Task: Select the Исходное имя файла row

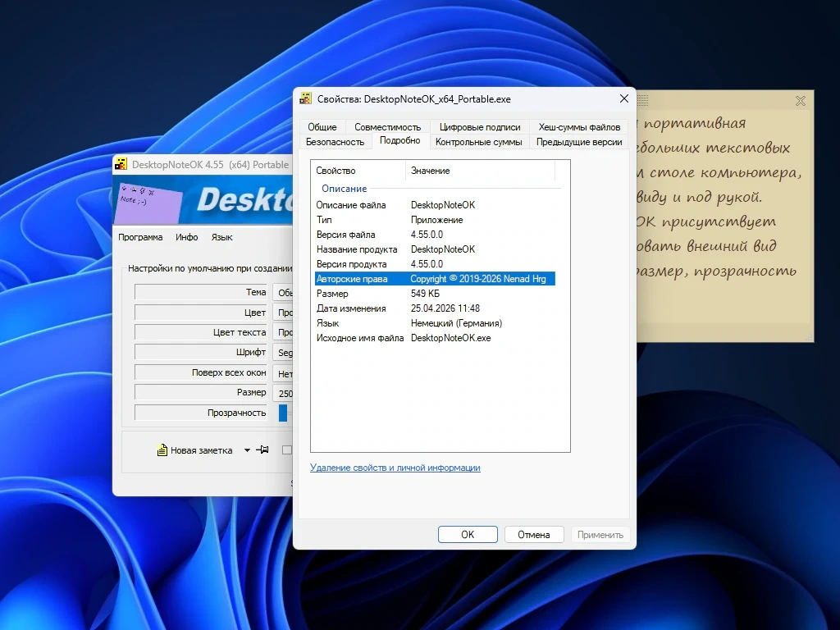Action: [435, 338]
